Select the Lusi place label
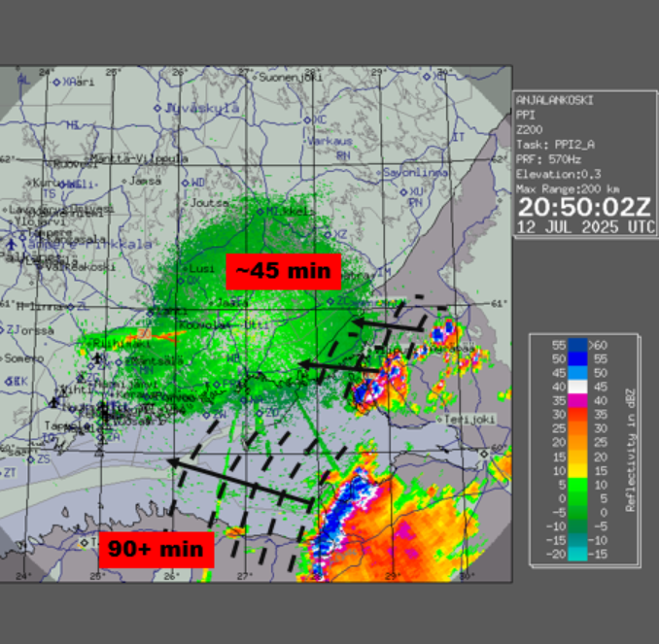The height and width of the screenshot is (644, 659). point(202,268)
